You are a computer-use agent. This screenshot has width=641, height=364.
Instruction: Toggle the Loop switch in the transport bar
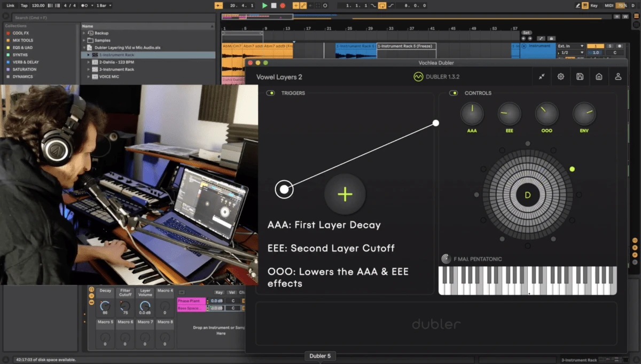pos(382,5)
